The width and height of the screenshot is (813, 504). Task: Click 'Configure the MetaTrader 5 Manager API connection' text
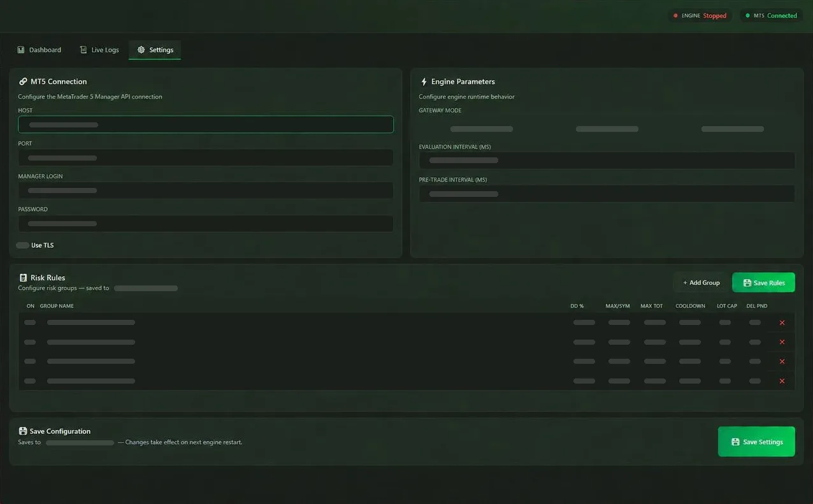(90, 97)
